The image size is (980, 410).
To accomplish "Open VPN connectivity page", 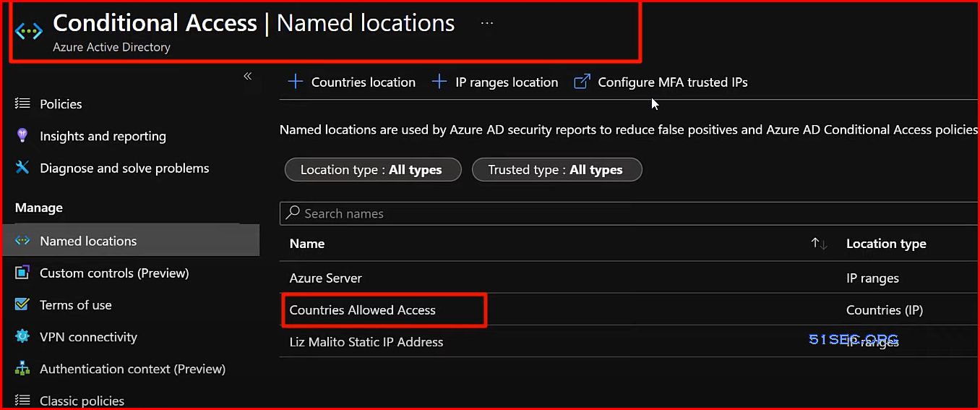I will [x=88, y=336].
